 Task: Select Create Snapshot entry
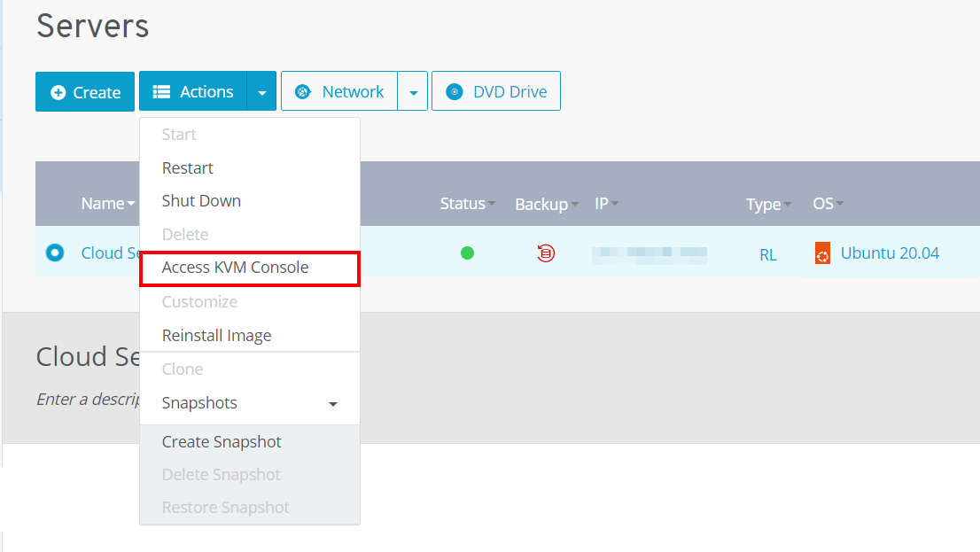click(x=250, y=442)
